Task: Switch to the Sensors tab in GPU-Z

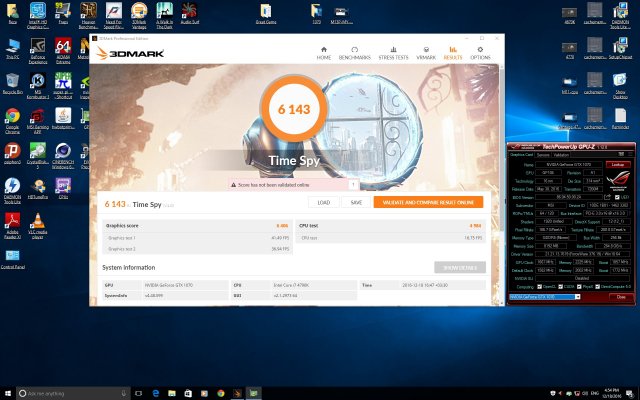Action: click(543, 155)
